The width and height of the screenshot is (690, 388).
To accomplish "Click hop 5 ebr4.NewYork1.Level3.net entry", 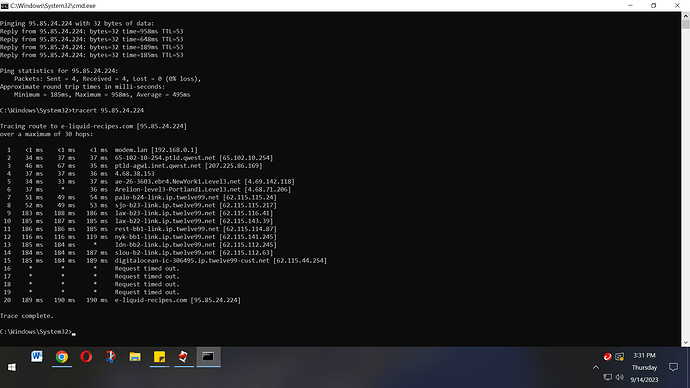I will point(205,182).
